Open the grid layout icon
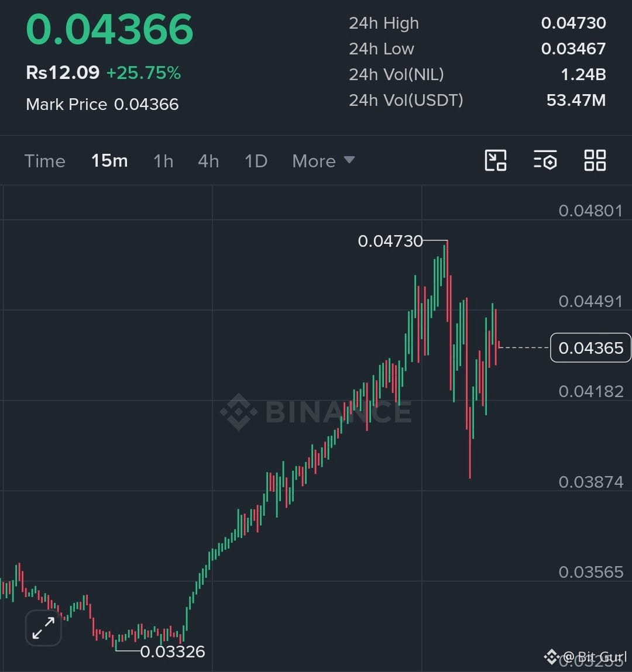Image resolution: width=632 pixels, height=672 pixels. click(595, 161)
